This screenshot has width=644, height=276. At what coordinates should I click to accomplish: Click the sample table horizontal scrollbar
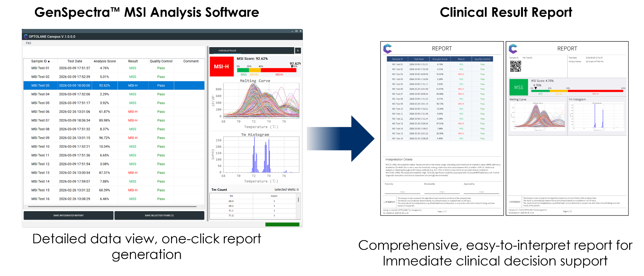click(112, 206)
